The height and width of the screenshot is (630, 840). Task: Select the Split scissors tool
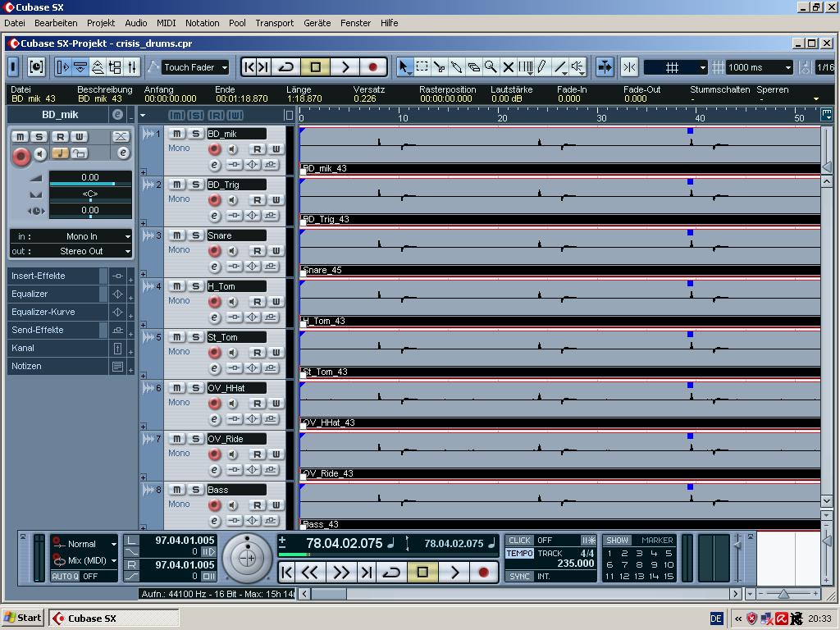tap(440, 67)
